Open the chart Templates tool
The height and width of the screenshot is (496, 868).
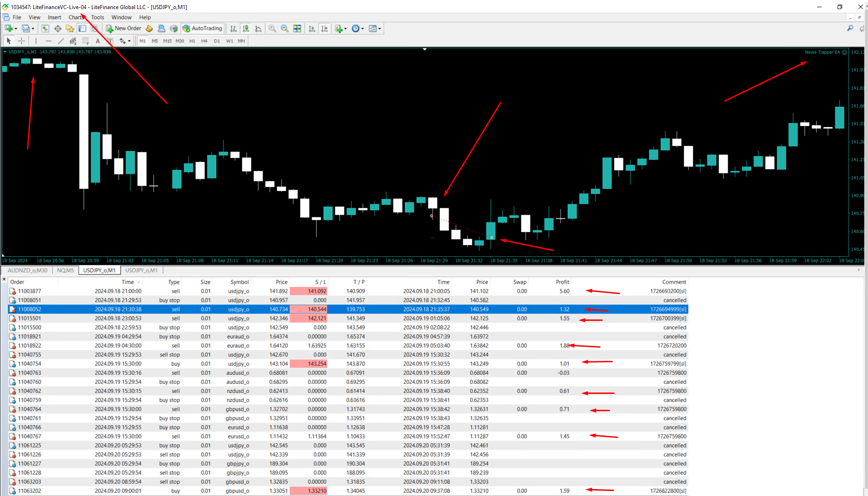pyautogui.click(x=373, y=29)
